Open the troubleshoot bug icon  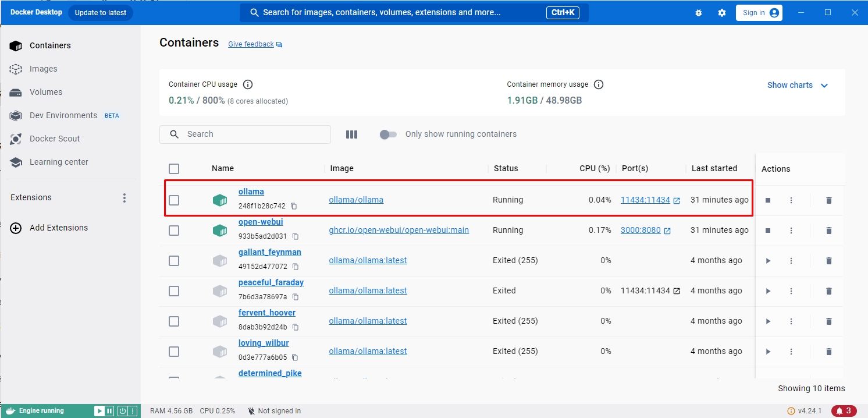tap(699, 13)
